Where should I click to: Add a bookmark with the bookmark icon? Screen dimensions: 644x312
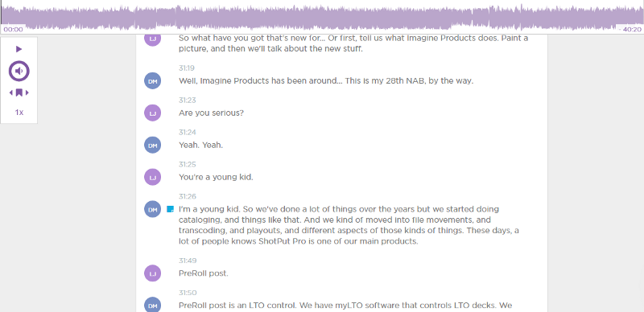[x=19, y=92]
